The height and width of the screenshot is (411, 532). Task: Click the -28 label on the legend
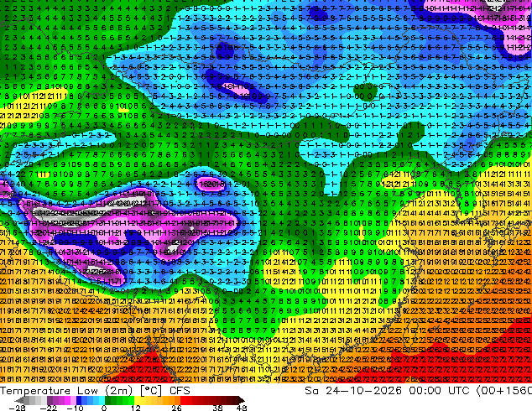(x=17, y=408)
